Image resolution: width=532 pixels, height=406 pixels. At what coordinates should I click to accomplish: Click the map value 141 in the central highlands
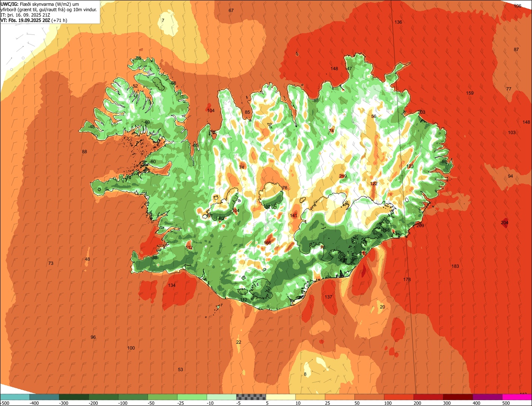293,215
